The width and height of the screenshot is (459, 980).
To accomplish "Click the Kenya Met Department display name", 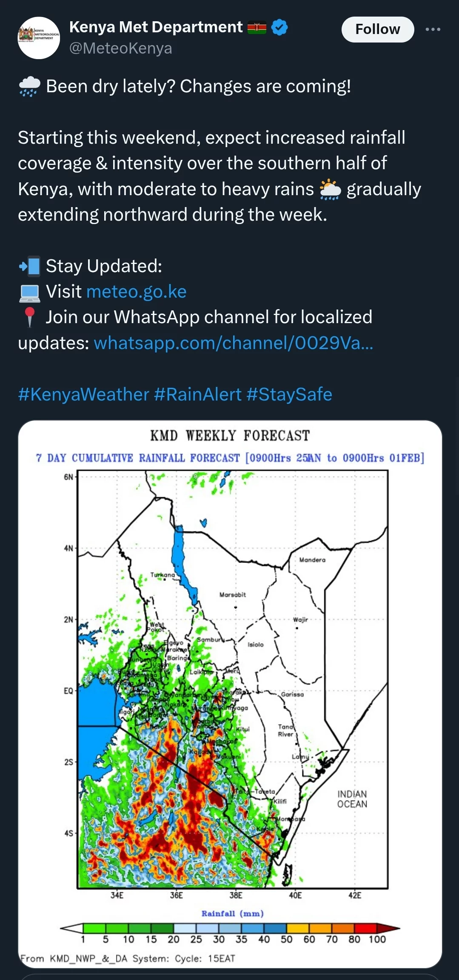I will (x=156, y=27).
